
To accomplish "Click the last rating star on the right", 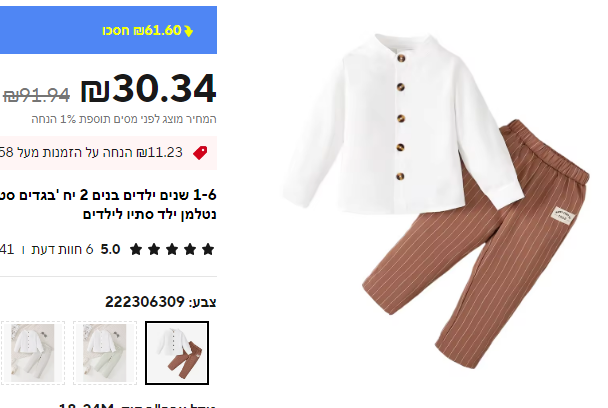I will pos(208,249).
